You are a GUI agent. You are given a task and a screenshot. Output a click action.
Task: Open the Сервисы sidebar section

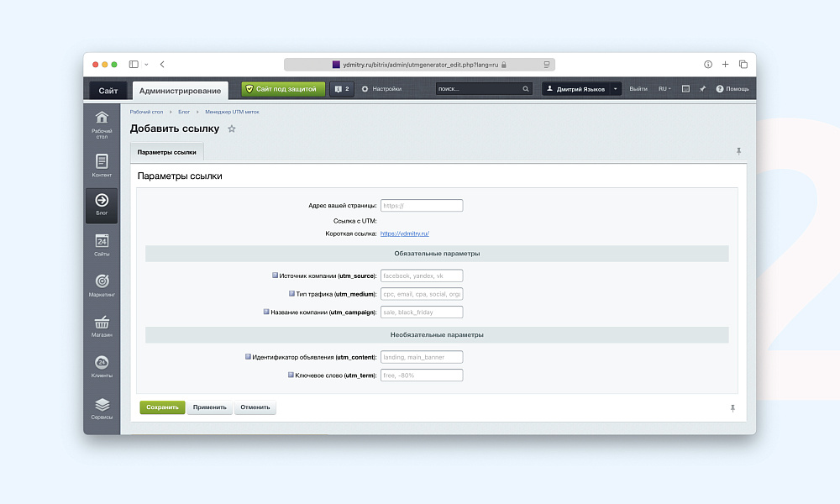102,407
